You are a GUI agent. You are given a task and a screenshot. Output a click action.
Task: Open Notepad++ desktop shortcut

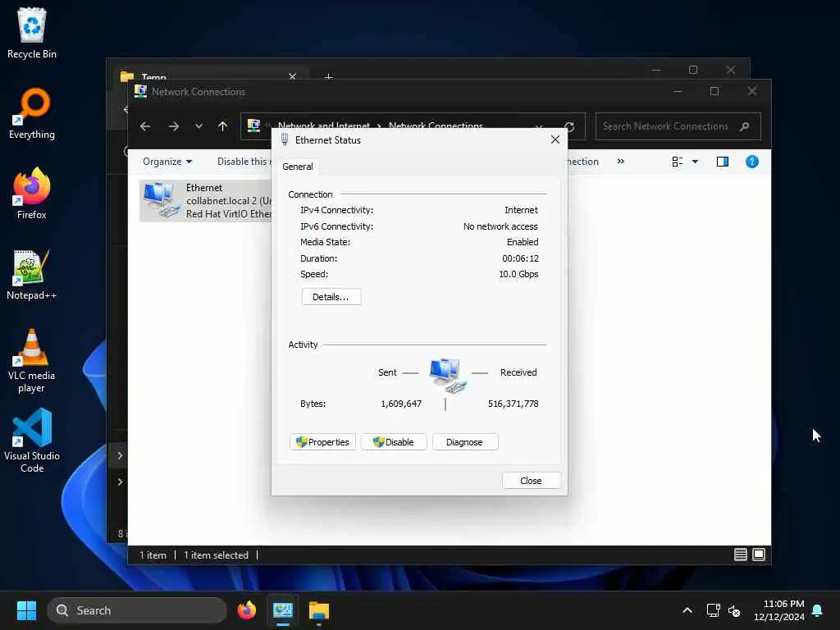pos(32,274)
